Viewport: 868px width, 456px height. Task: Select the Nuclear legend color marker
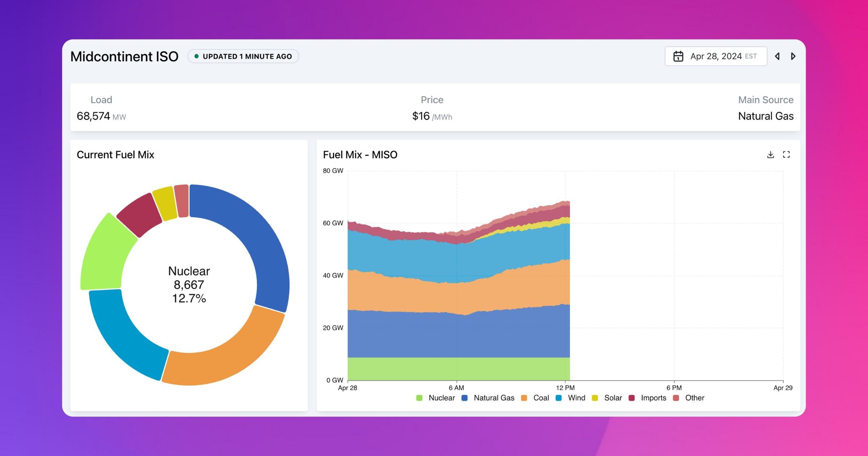tap(419, 398)
